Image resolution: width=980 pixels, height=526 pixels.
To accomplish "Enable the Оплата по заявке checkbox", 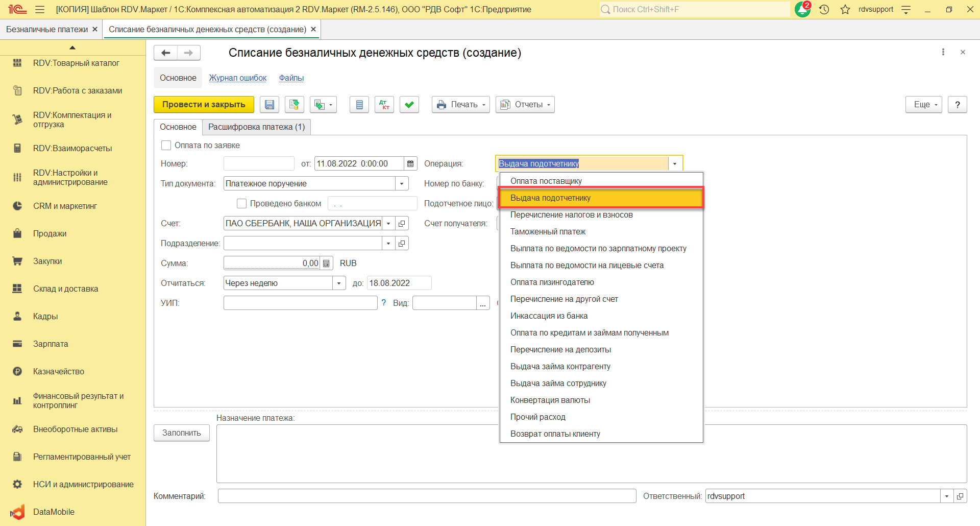I will point(166,146).
